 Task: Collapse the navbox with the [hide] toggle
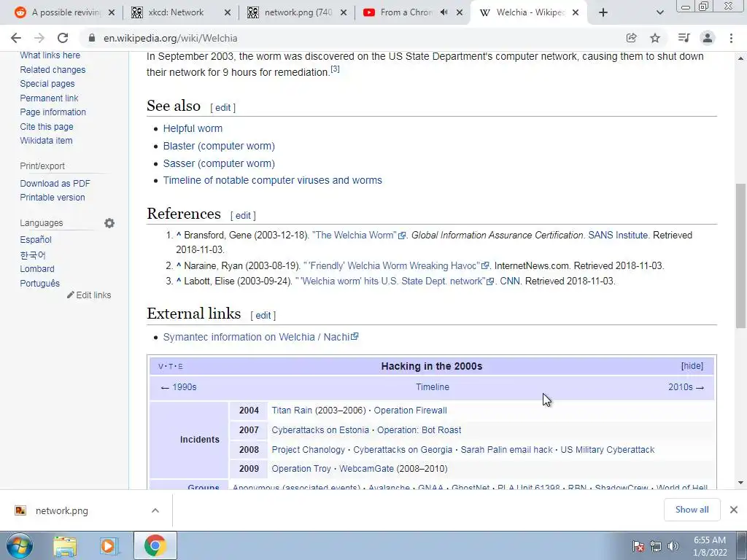[x=692, y=366]
